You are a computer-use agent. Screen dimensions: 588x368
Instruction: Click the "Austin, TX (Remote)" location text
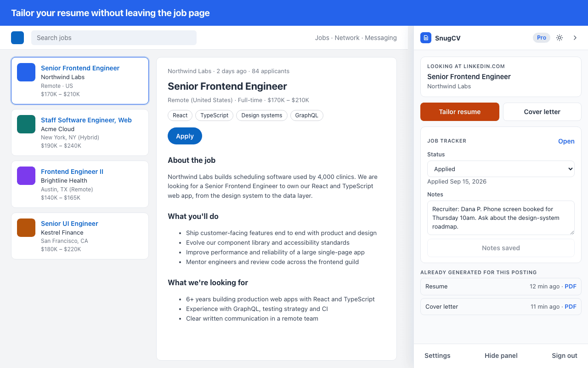point(67,189)
